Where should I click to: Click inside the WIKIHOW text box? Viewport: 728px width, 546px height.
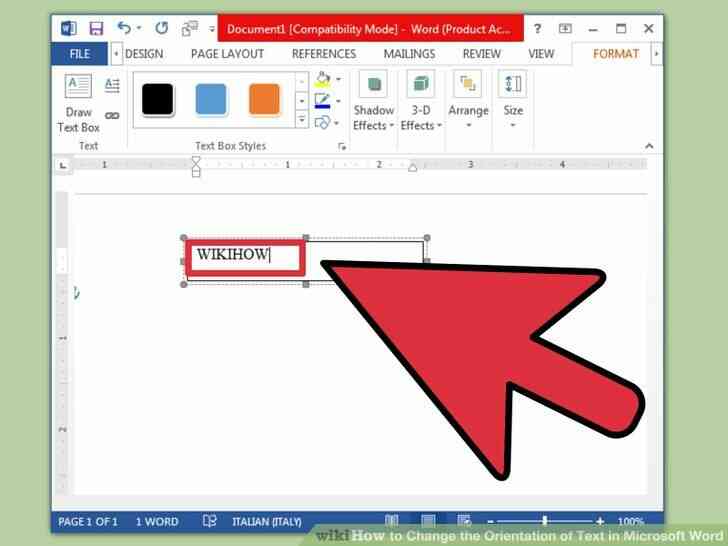(245, 257)
